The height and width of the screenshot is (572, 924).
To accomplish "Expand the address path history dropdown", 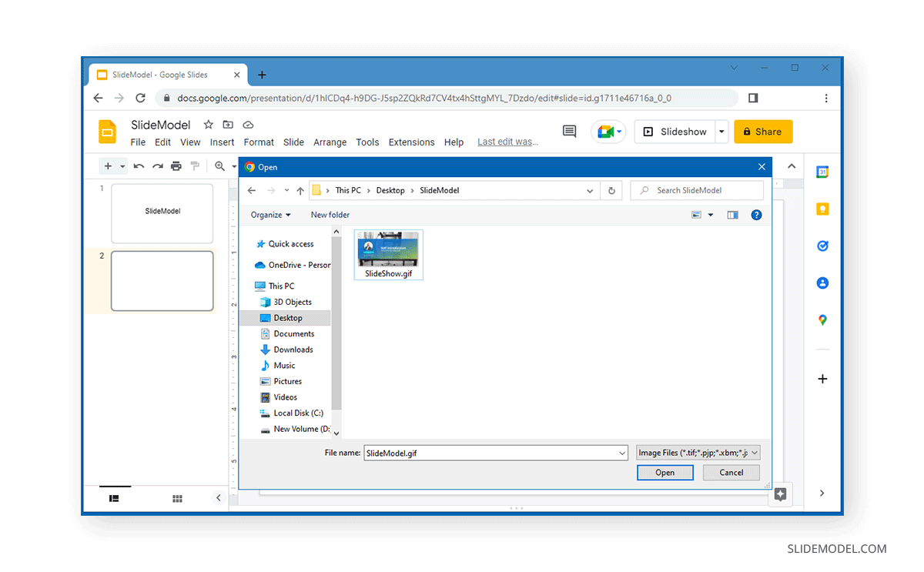I will pos(591,190).
